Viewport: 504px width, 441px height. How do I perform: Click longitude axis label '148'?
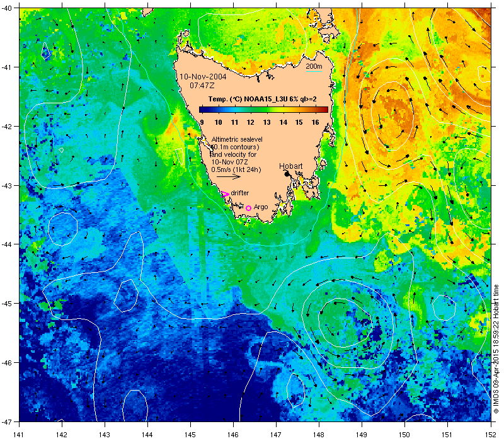tap(319, 435)
